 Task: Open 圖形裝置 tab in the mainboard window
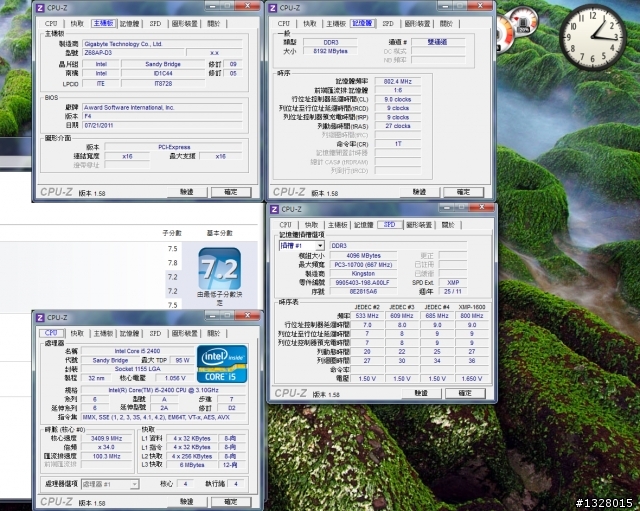[184, 24]
